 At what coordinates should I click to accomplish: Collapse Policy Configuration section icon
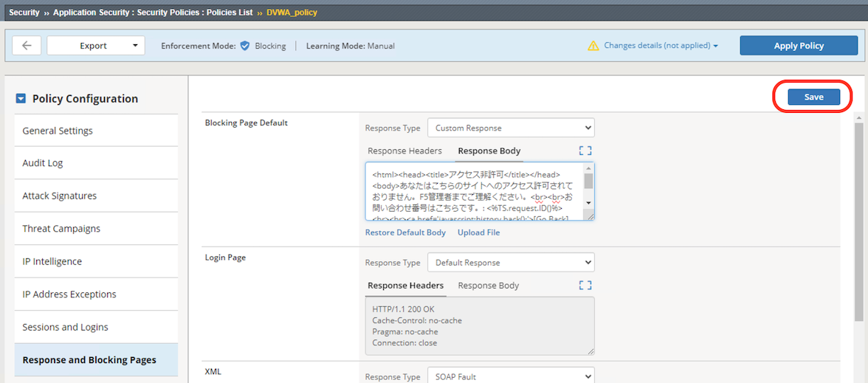click(x=21, y=99)
